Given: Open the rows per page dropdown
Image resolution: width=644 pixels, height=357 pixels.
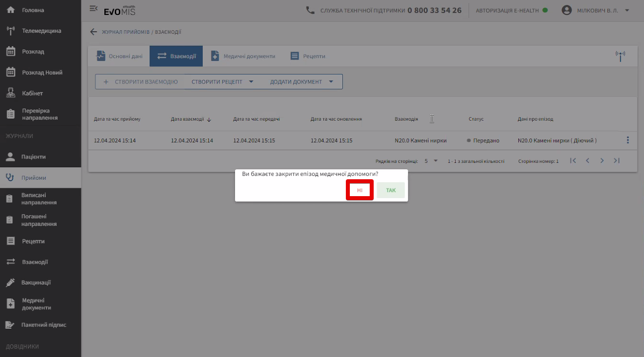Looking at the screenshot, I should (x=431, y=161).
